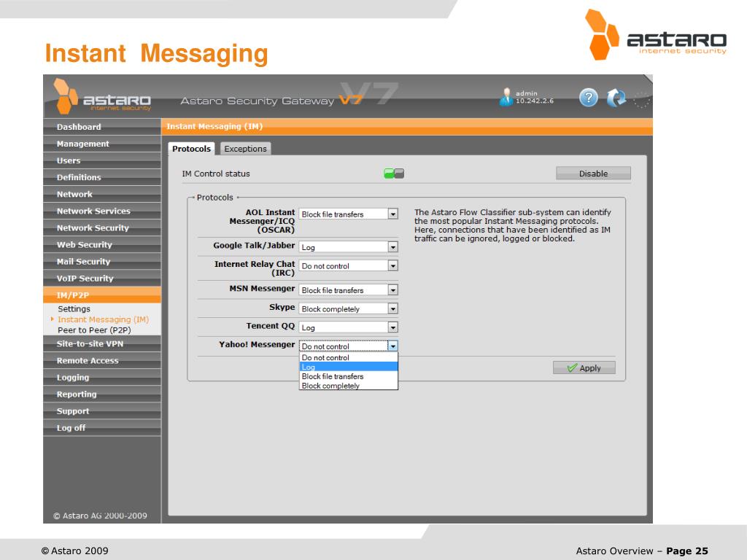
Task: Open the Web Security sidebar menu
Action: click(102, 245)
